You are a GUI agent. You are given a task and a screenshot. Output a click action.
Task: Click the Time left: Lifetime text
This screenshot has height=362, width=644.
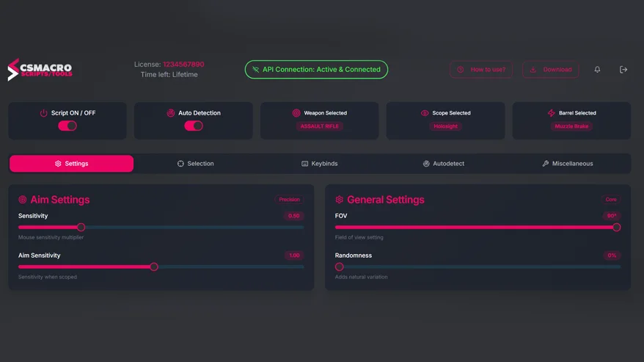coord(169,74)
